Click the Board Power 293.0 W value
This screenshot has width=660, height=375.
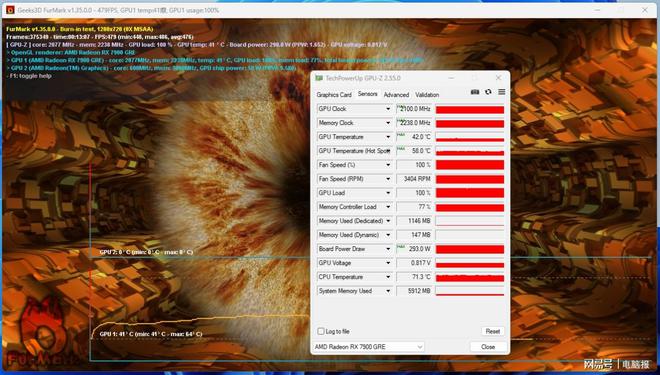click(415, 249)
